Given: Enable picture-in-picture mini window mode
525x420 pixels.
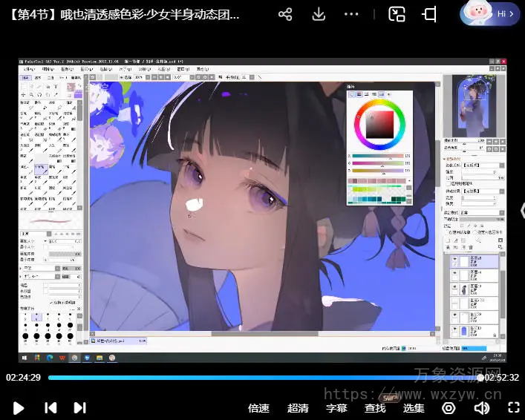Looking at the screenshot, I should point(397,14).
